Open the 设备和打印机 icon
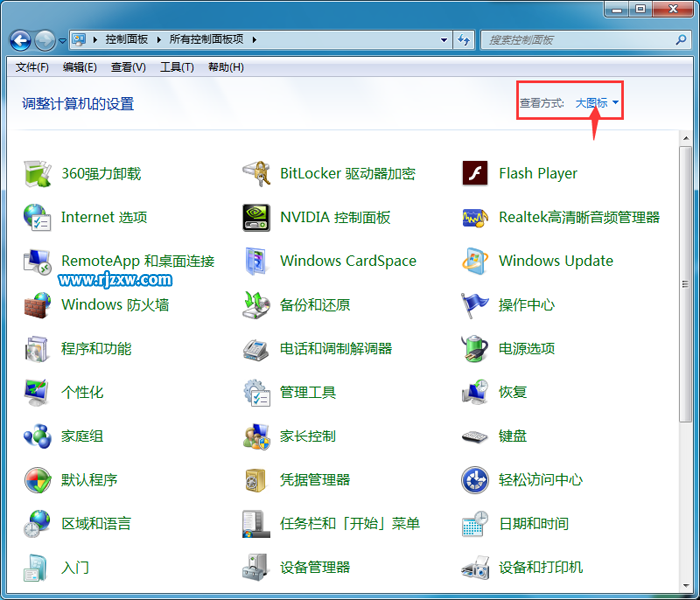 [475, 567]
